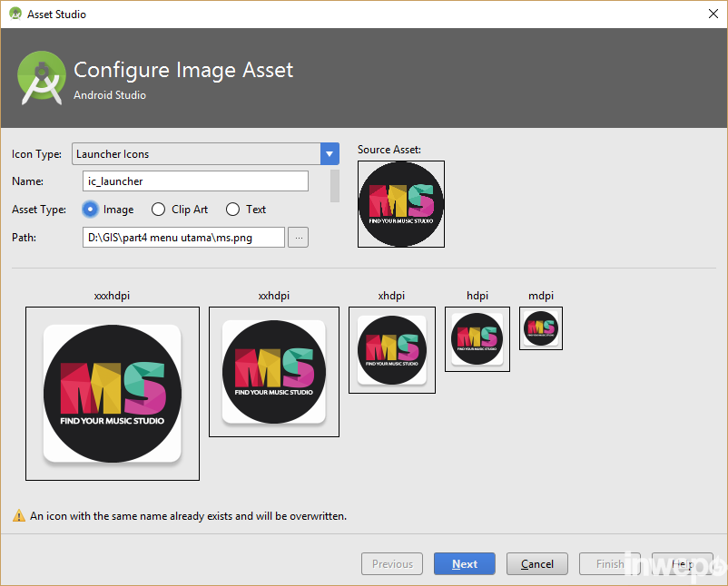Expand the Icon Type dropdown arrow
Screen dimensions: 728x586
tap(330, 154)
